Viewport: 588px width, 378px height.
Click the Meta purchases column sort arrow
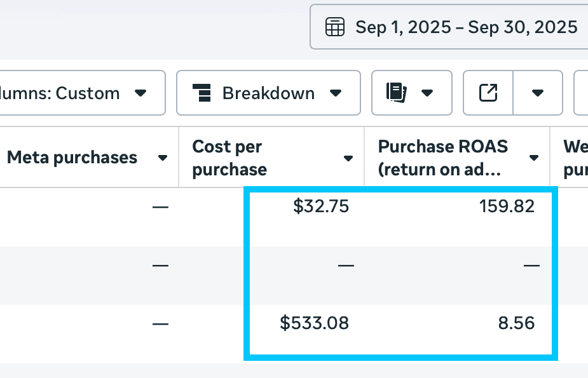point(163,158)
